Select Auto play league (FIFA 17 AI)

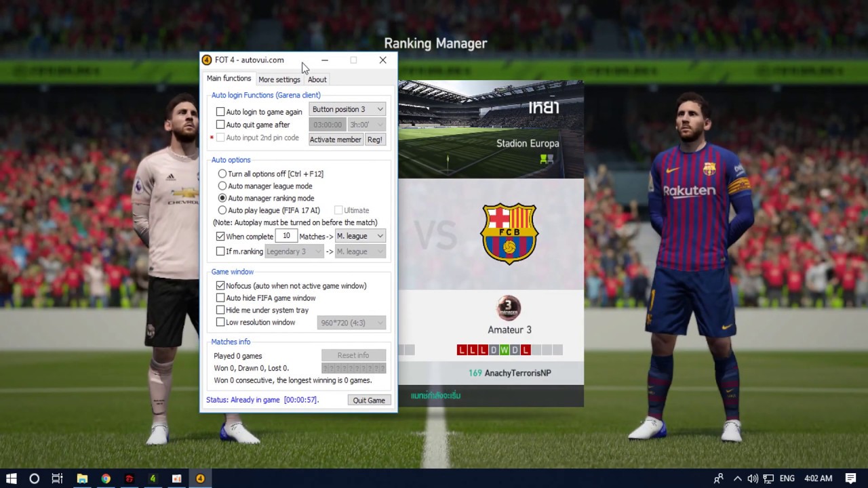pos(222,210)
